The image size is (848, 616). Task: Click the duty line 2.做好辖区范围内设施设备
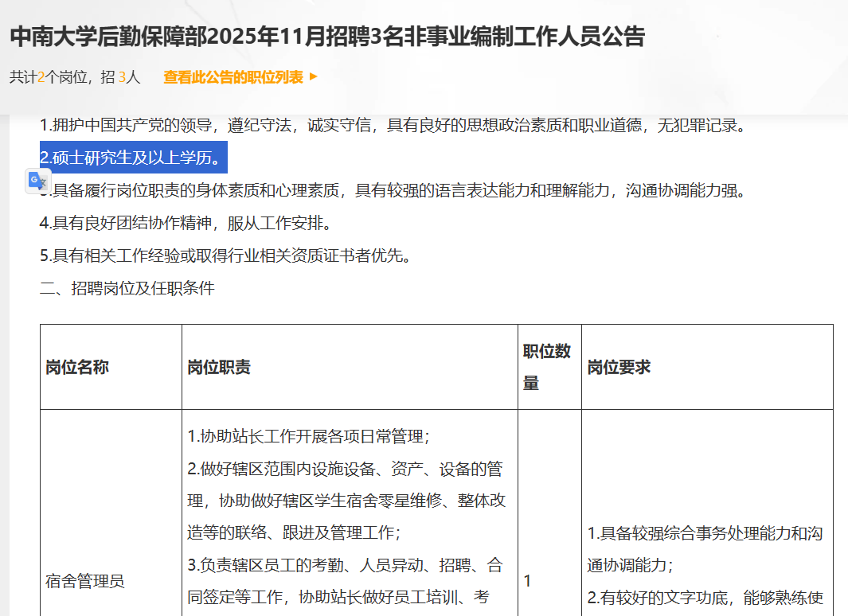point(346,501)
